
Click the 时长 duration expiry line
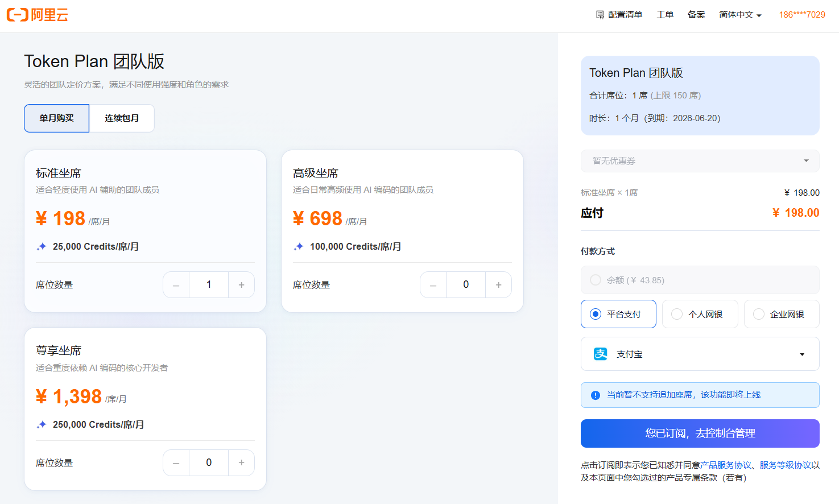click(x=655, y=118)
